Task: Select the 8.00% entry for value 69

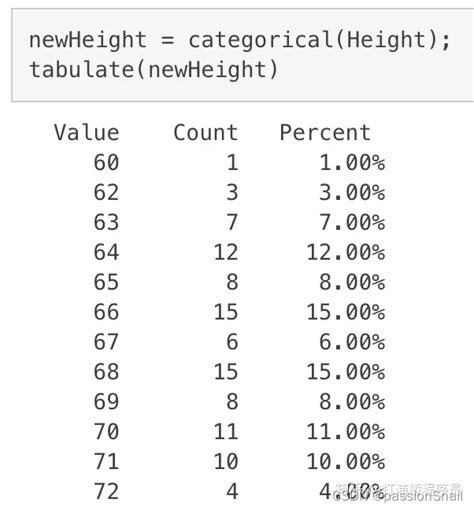Action: pos(352,402)
